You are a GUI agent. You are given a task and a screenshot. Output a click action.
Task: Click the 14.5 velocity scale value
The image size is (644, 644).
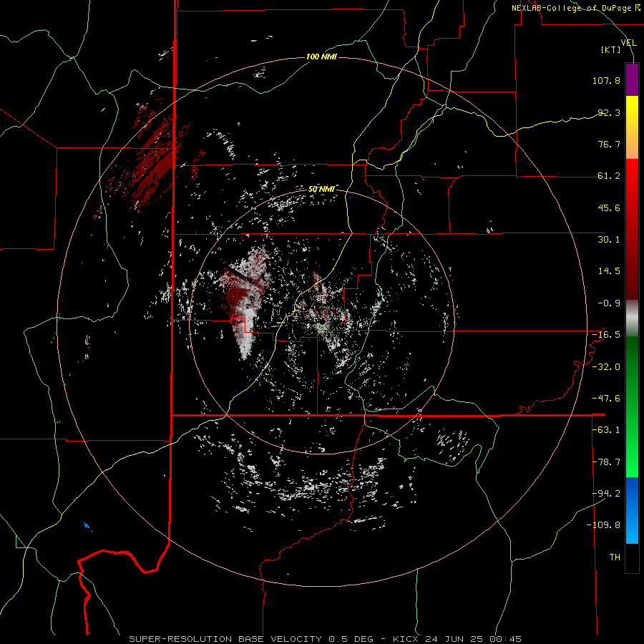click(x=609, y=271)
